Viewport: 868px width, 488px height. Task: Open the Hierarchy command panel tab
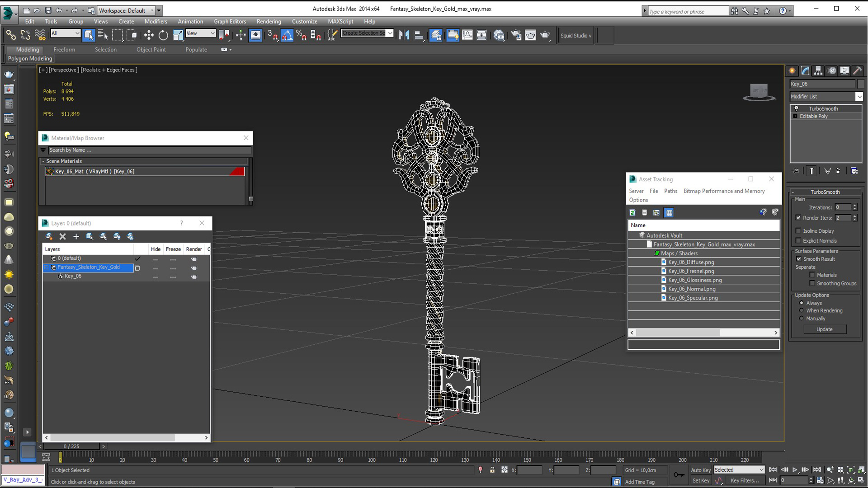pos(818,70)
